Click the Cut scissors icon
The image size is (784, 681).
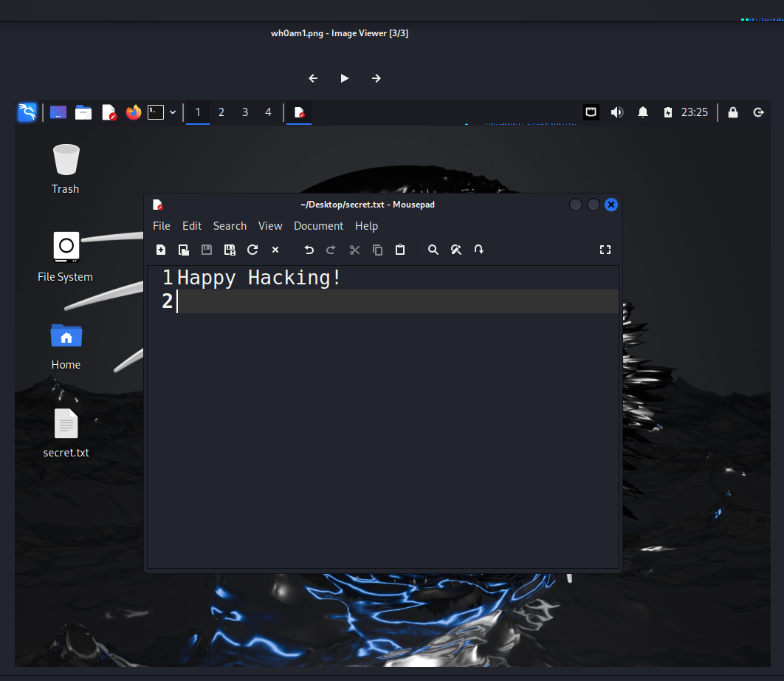pyautogui.click(x=354, y=250)
